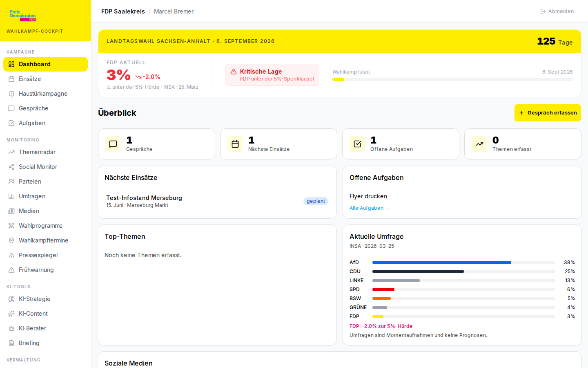Click the Dashboard grid icon in sidebar

click(x=11, y=64)
